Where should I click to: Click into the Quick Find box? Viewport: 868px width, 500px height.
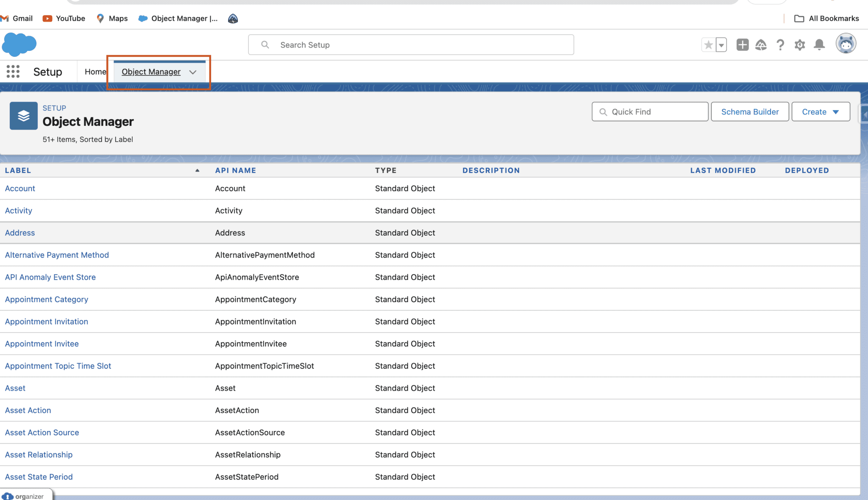(x=649, y=111)
